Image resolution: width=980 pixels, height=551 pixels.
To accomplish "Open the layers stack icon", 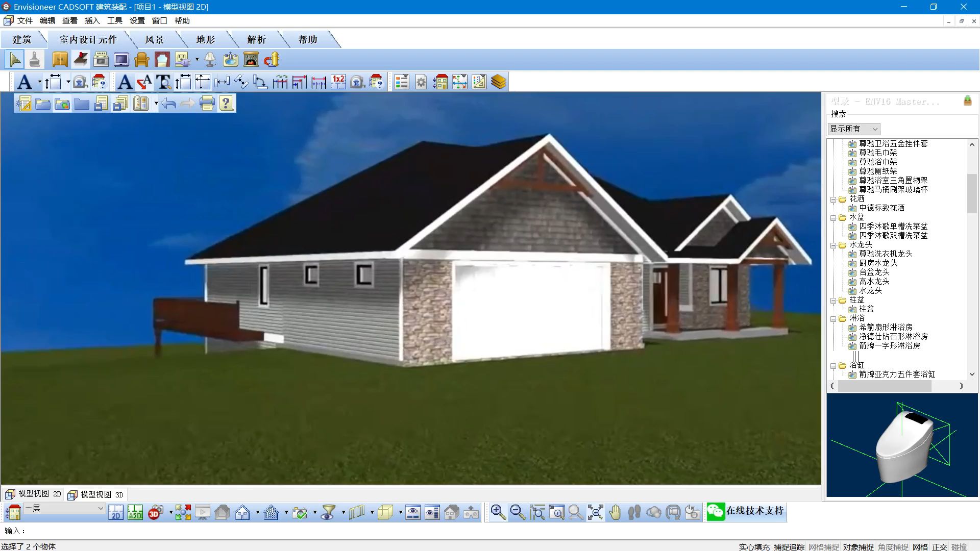I will point(498,82).
